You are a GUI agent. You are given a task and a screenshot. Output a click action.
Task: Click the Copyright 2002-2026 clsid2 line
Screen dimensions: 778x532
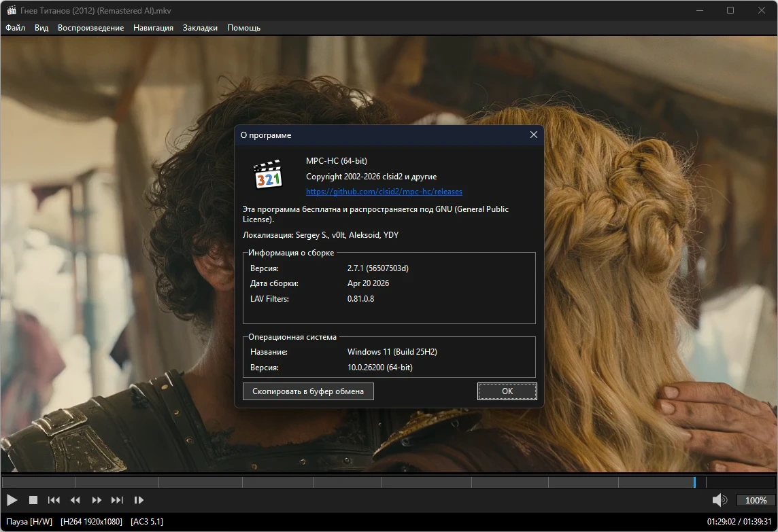pos(371,177)
